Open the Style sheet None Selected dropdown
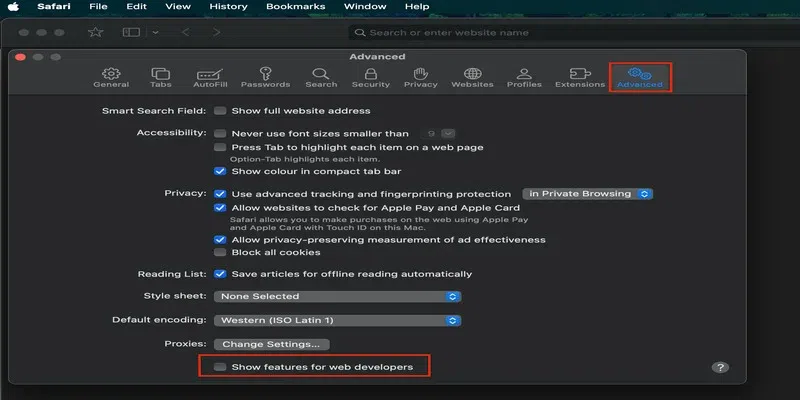800x400 pixels. click(337, 296)
